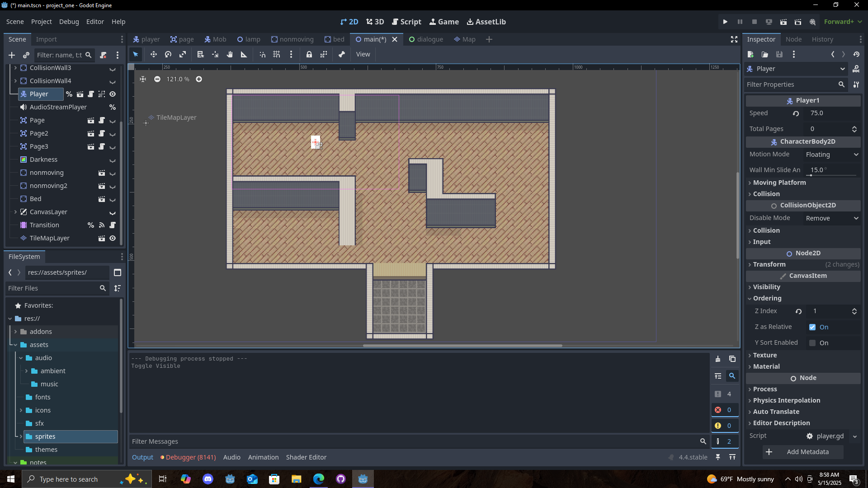This screenshot has height=488, width=868.
Task: Open Discord from the taskbar
Action: tap(208, 479)
